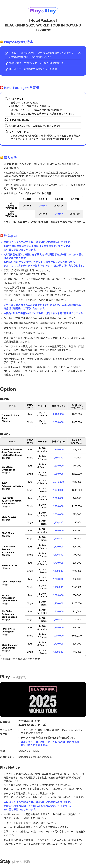Open the help.global@nol-universe.com email link

tap(35, 757)
